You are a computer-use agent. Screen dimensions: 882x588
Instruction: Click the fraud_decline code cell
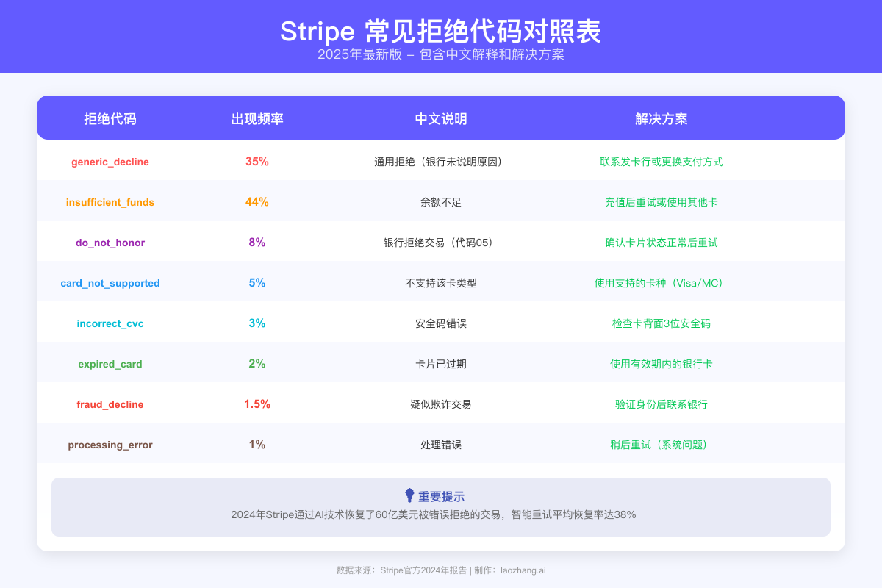[110, 404]
